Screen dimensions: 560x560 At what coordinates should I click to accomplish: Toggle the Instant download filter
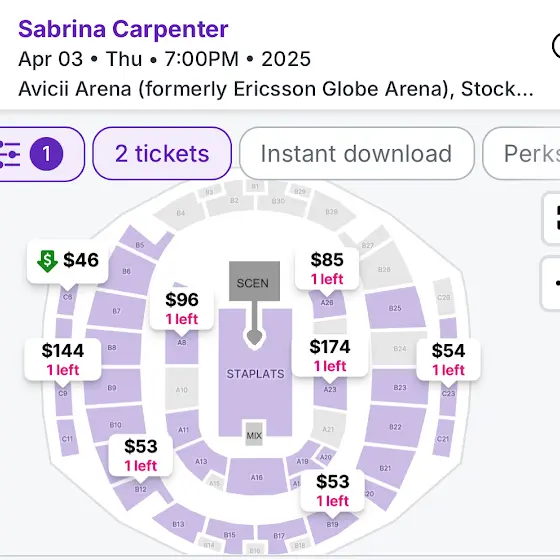tap(357, 154)
